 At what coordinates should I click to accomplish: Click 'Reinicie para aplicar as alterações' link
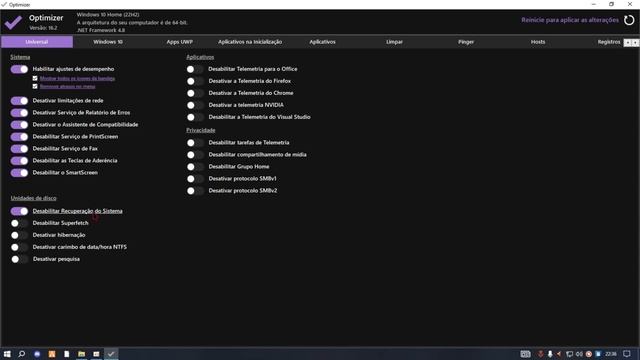click(570, 20)
